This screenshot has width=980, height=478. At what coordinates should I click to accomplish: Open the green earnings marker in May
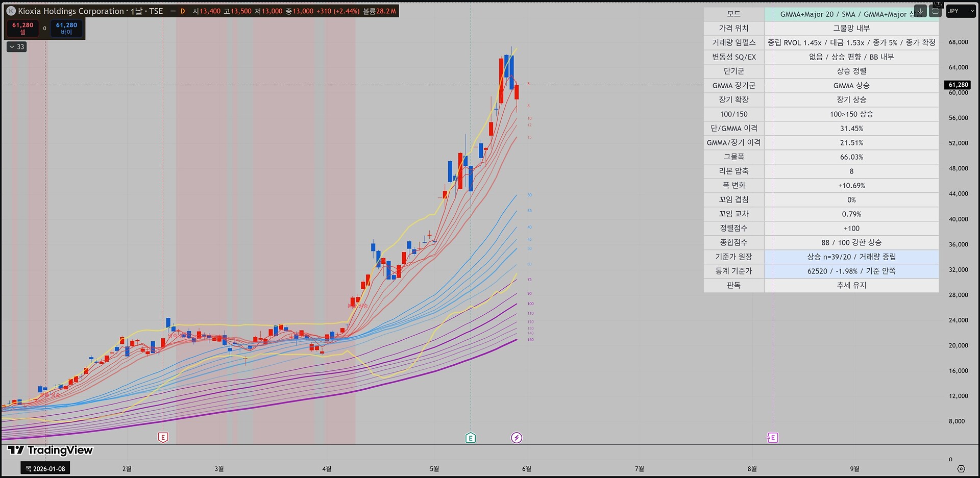click(x=471, y=437)
